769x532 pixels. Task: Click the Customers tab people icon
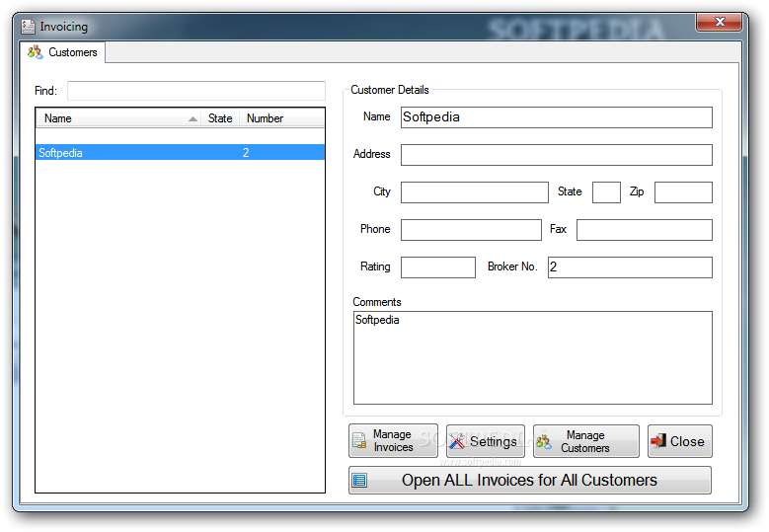(x=36, y=51)
